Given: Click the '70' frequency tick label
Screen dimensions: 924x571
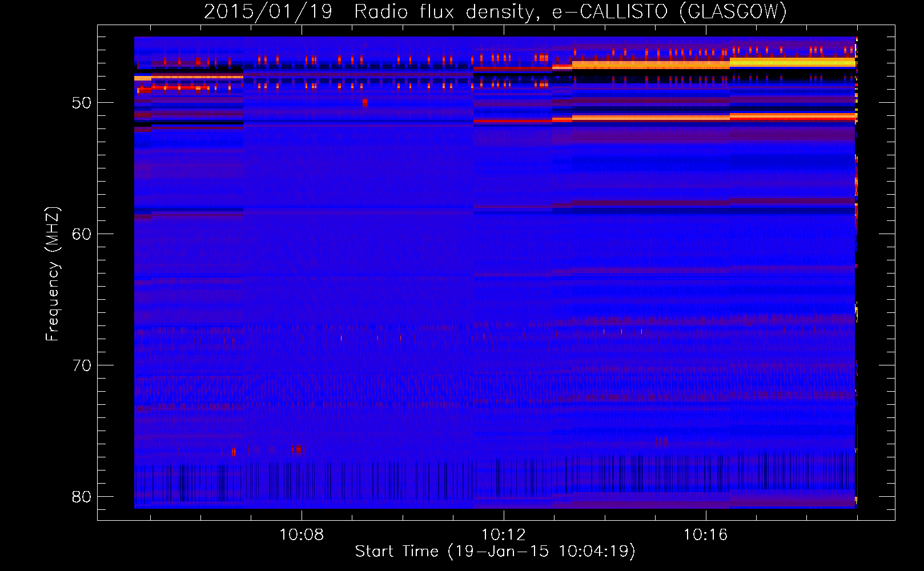Looking at the screenshot, I should [82, 365].
